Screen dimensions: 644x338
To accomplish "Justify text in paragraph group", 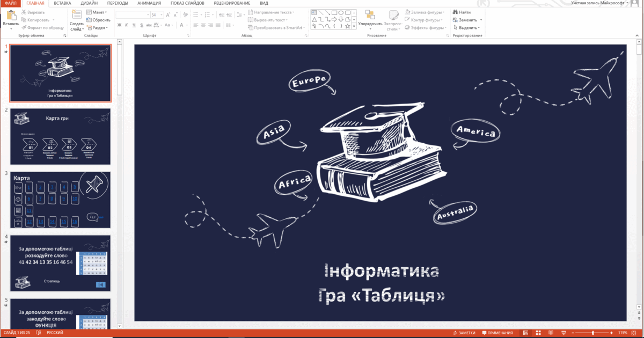I will coord(218,25).
